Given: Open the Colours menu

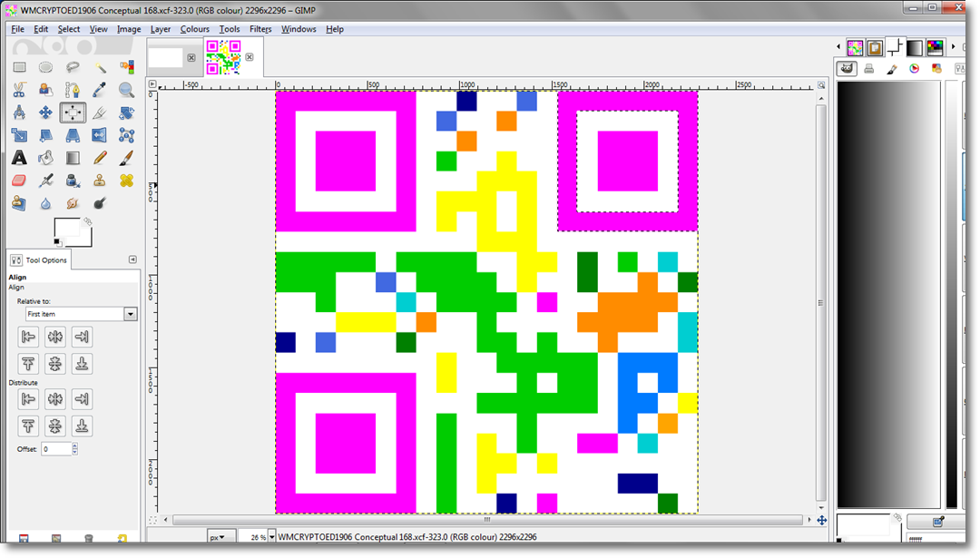Looking at the screenshot, I should pos(195,29).
